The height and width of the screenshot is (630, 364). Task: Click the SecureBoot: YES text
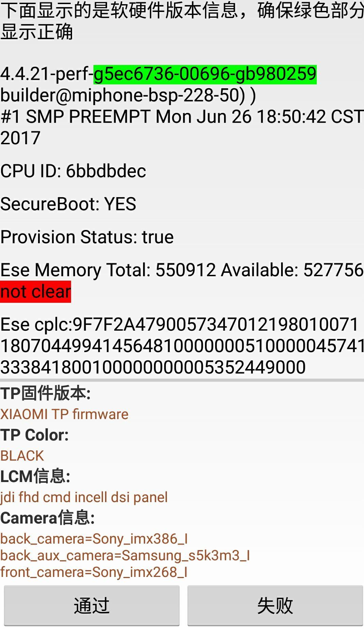pos(68,204)
